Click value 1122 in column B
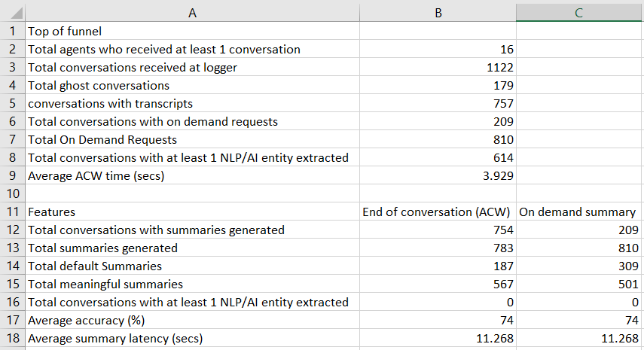 pyautogui.click(x=438, y=67)
